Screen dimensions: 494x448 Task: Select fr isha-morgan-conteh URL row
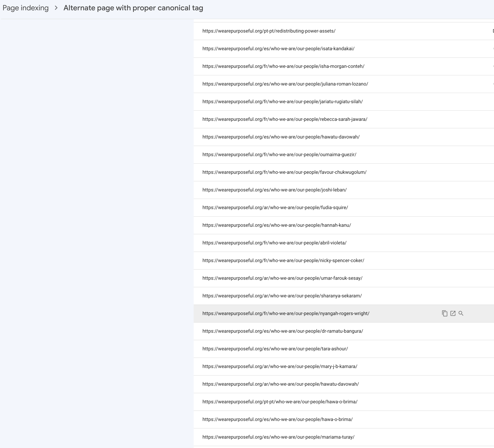344,66
